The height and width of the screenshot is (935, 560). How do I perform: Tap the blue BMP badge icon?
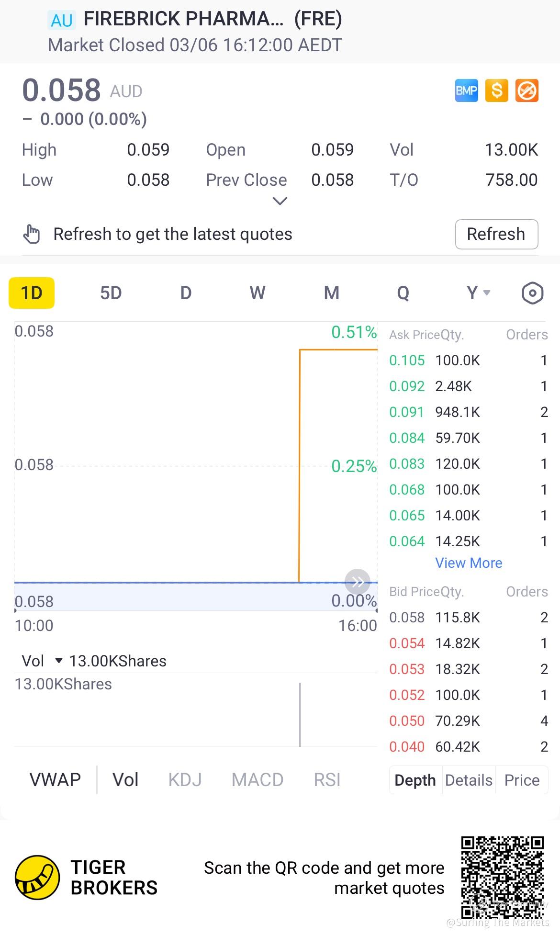[x=466, y=90]
